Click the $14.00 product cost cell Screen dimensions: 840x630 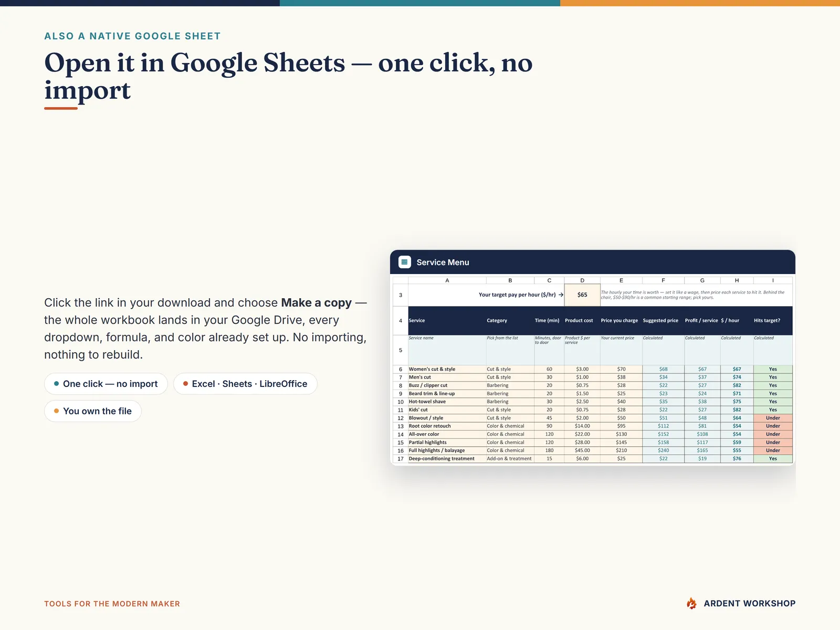pos(582,426)
